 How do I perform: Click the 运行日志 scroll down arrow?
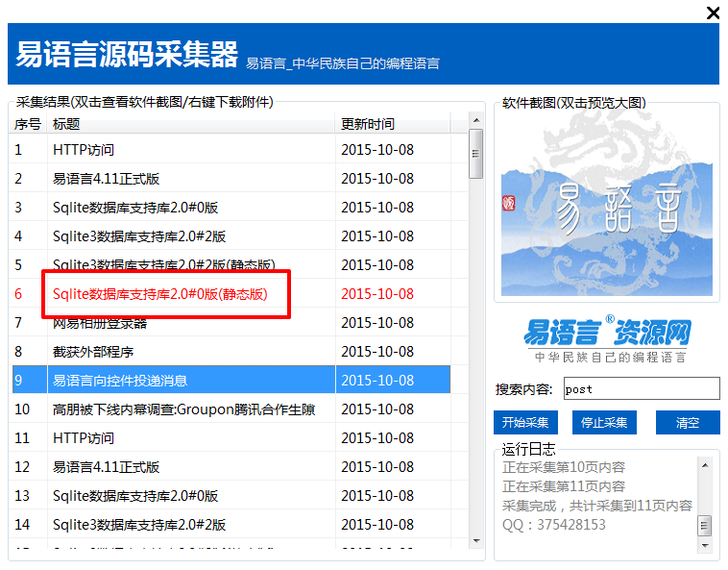tap(705, 545)
